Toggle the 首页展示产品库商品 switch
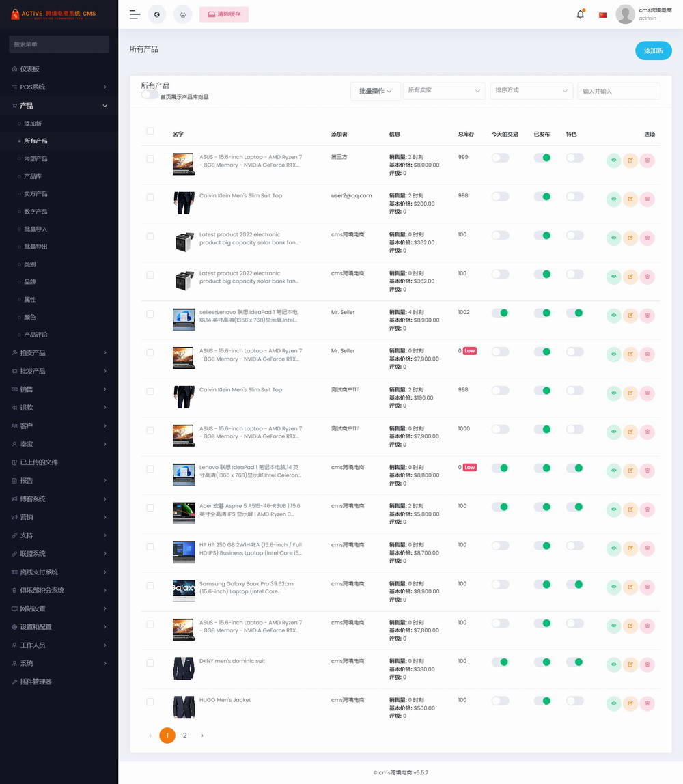 [150, 94]
